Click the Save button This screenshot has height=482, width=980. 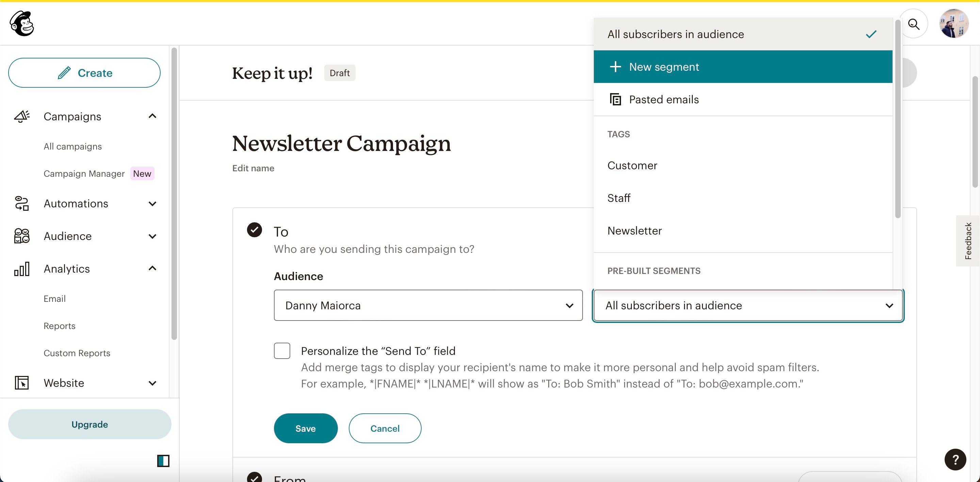[306, 428]
